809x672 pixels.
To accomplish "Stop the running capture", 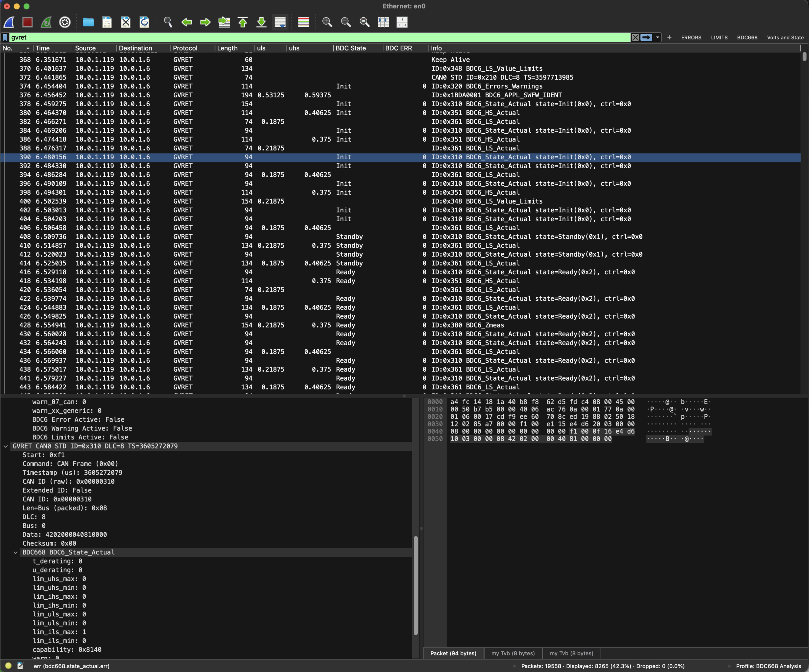I will pyautogui.click(x=27, y=22).
